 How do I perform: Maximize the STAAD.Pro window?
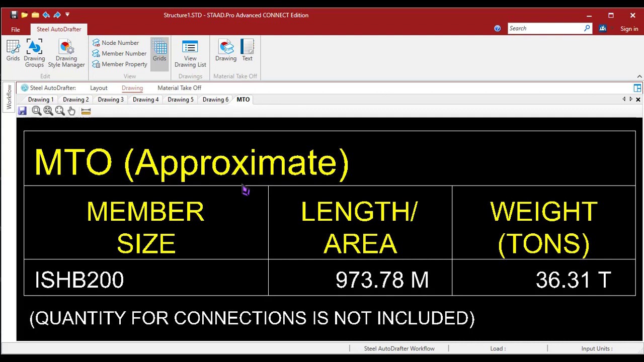611,15
